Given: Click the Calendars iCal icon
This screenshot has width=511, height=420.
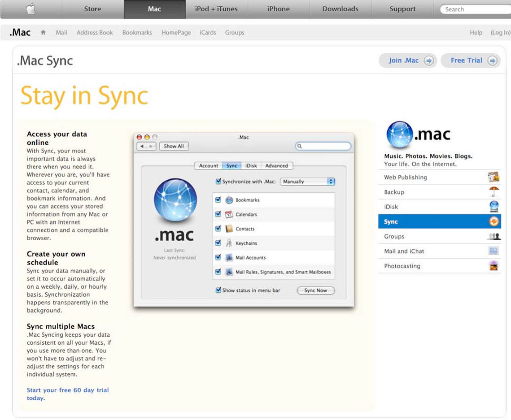Looking at the screenshot, I should (229, 214).
